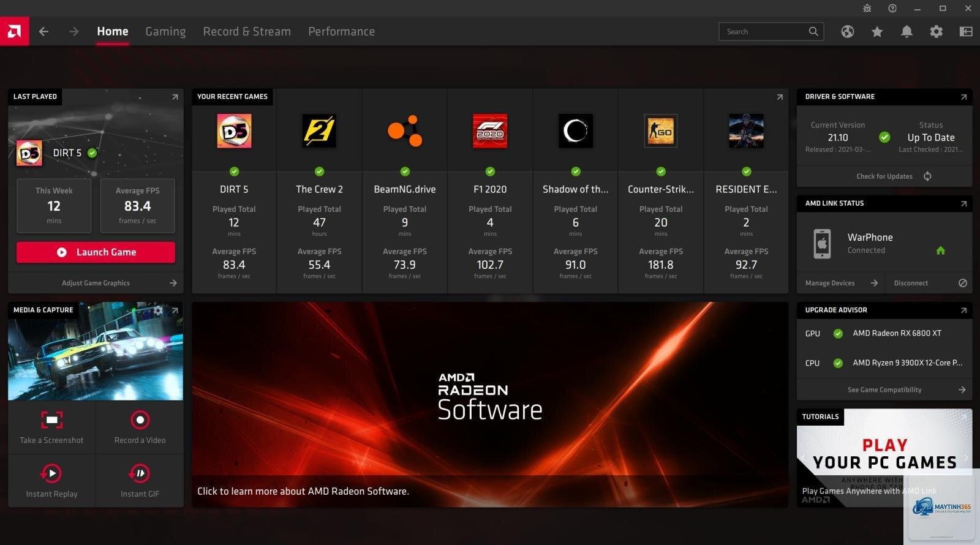Click the bug report icon

(867, 8)
